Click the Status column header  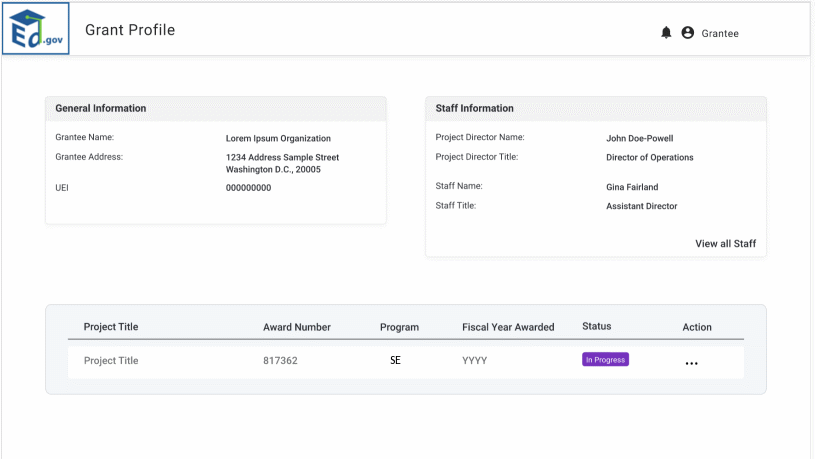click(x=596, y=326)
